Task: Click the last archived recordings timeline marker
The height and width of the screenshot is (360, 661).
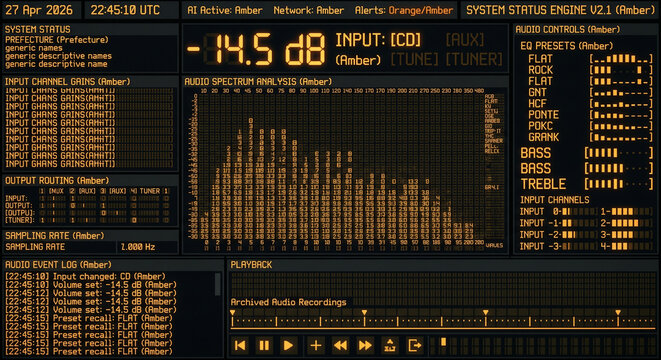Action: click(618, 312)
